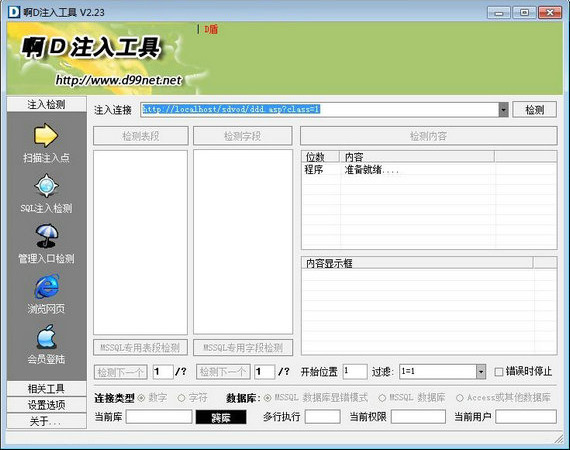Click the black 跨库 button
Screen dimensions: 570x450
click(221, 417)
